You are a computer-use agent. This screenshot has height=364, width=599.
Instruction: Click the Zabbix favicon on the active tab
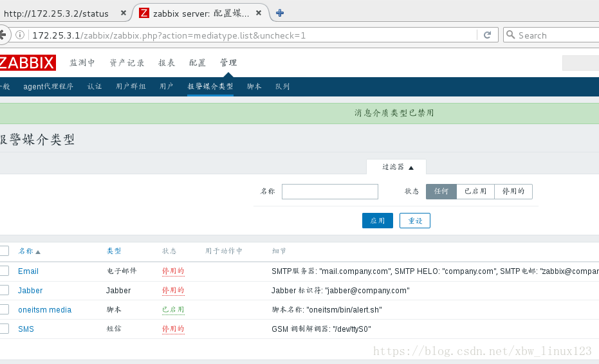click(143, 13)
